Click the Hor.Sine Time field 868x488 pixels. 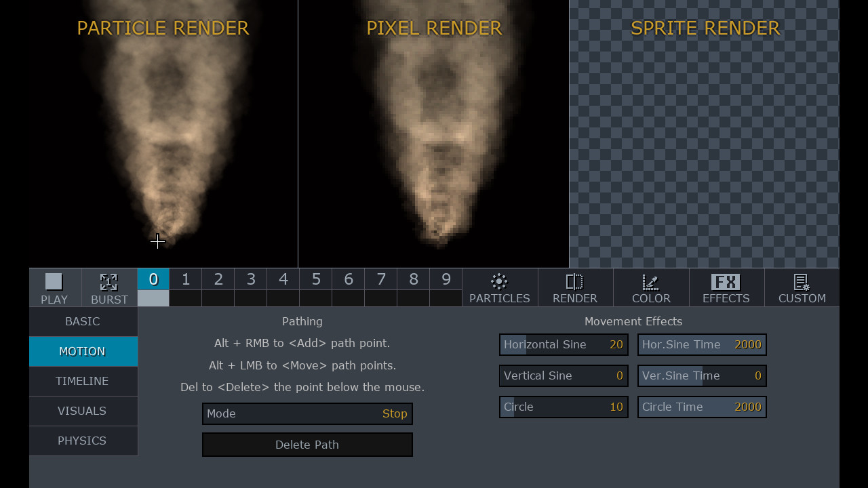[x=702, y=344]
